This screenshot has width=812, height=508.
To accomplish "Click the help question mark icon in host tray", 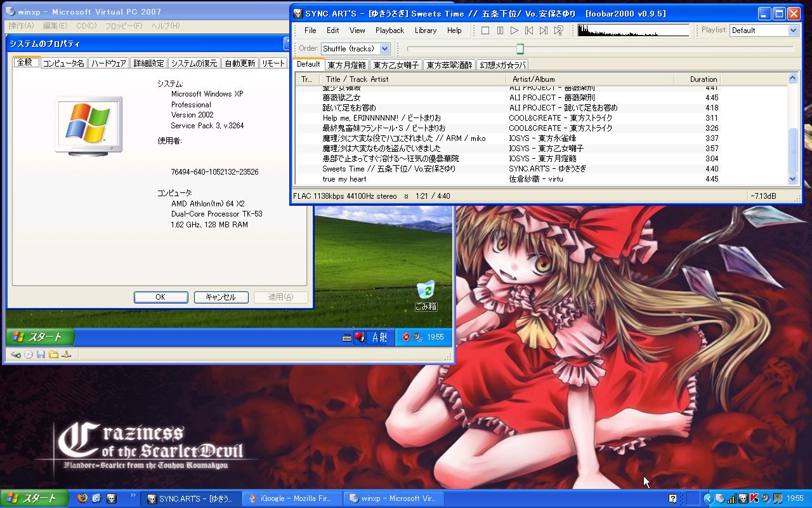I will point(672,498).
